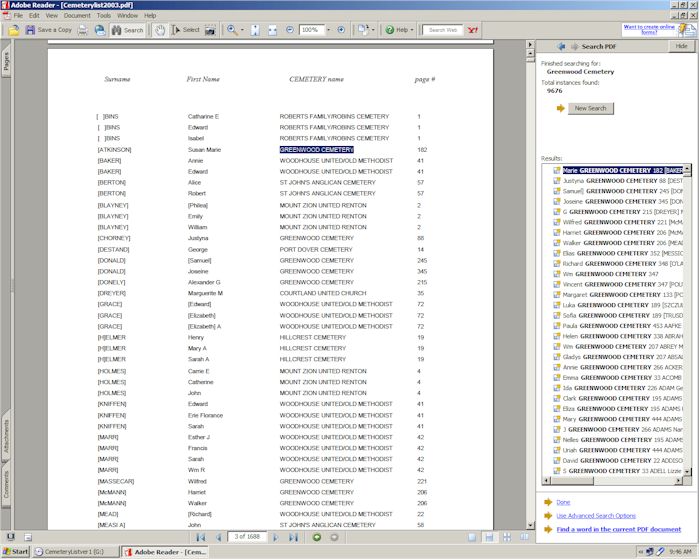Image resolution: width=700 pixels, height=560 pixels.
Task: Select Continuous Facing layout icon
Action: (x=507, y=537)
